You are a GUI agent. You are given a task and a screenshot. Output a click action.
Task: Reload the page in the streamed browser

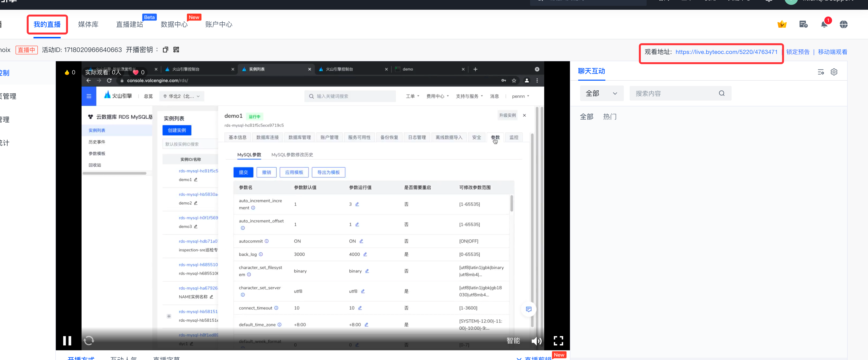point(109,81)
